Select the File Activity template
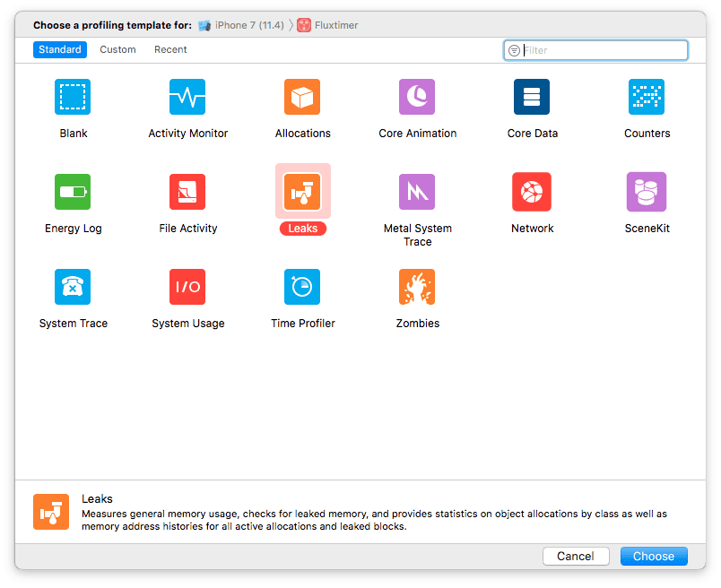 pos(187,191)
